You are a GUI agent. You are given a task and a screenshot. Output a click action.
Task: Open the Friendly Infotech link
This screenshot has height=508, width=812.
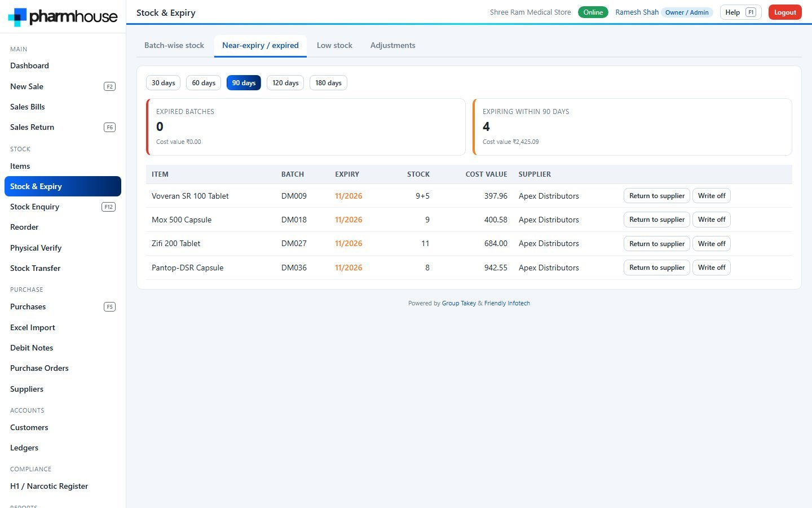[507, 303]
